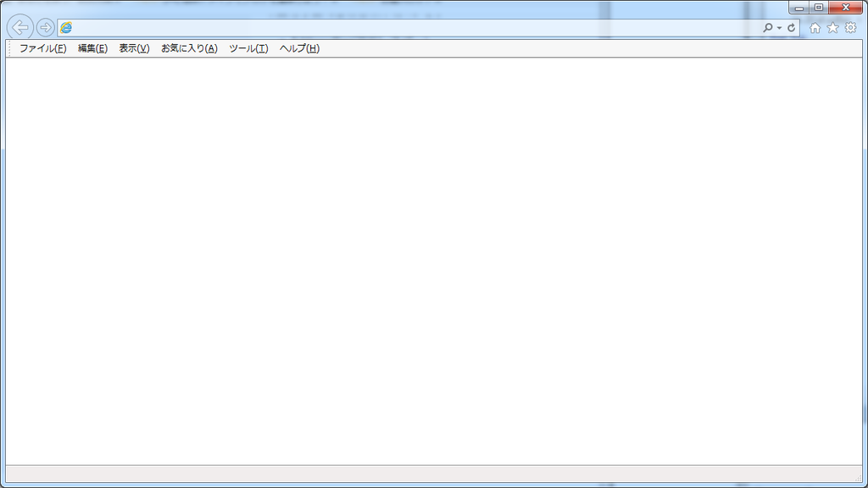The image size is (868, 488).
Task: Click the browser status bar
Action: click(434, 469)
